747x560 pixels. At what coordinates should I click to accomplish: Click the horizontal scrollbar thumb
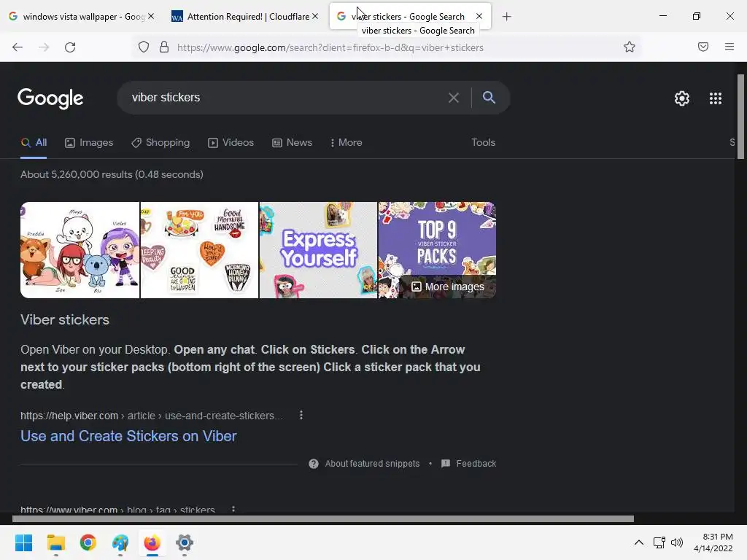(x=323, y=518)
